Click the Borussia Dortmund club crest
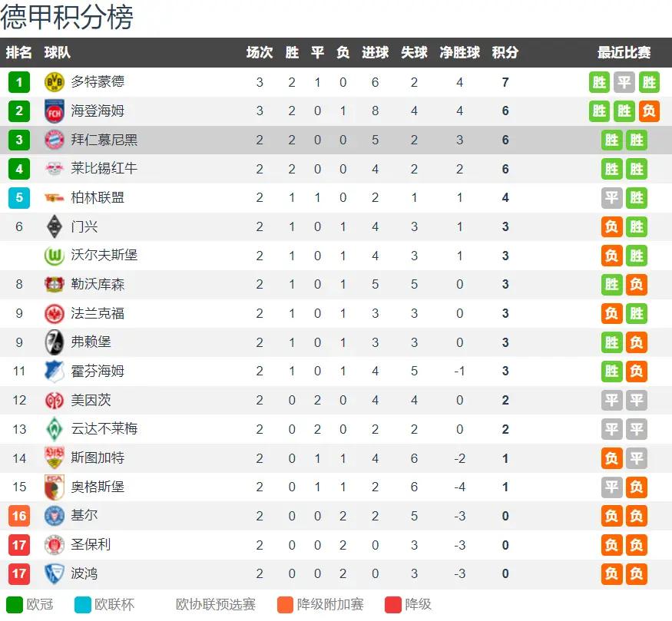This screenshot has height=621, width=672. (x=55, y=82)
